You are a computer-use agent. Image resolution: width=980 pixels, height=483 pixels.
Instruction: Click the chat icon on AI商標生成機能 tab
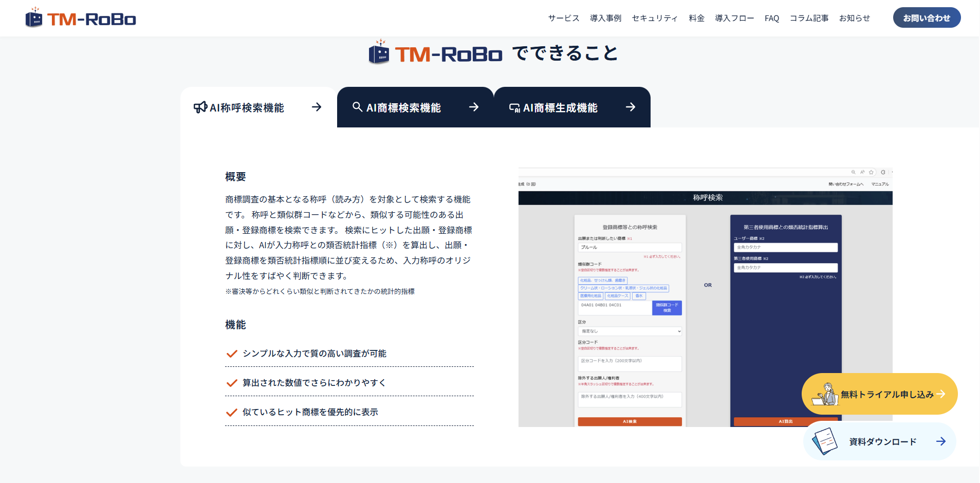(x=514, y=107)
